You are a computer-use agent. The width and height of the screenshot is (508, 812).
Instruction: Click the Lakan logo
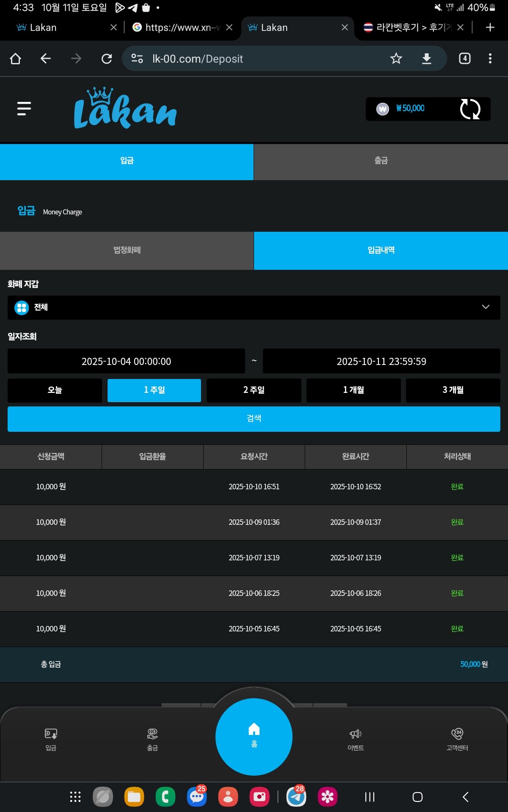click(x=125, y=109)
